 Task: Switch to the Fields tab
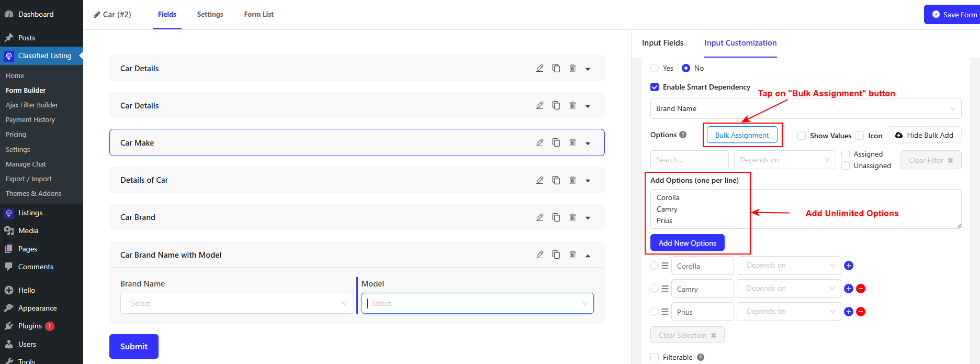[x=167, y=14]
